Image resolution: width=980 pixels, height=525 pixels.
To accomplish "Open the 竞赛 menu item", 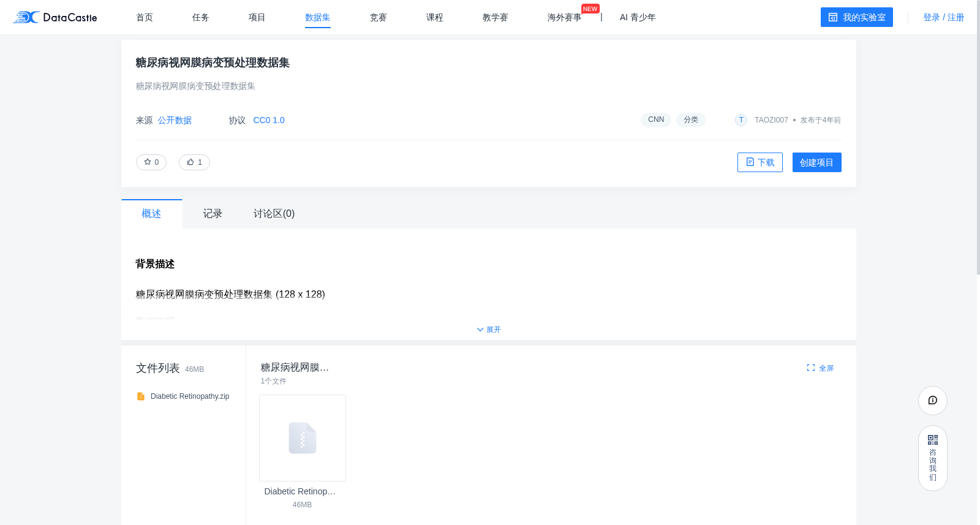I will pyautogui.click(x=379, y=17).
